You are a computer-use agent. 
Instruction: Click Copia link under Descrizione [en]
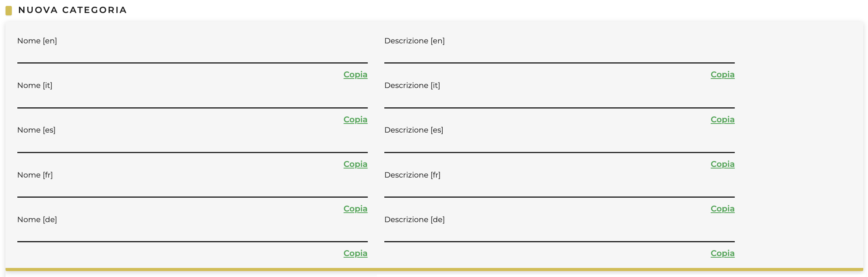(722, 75)
